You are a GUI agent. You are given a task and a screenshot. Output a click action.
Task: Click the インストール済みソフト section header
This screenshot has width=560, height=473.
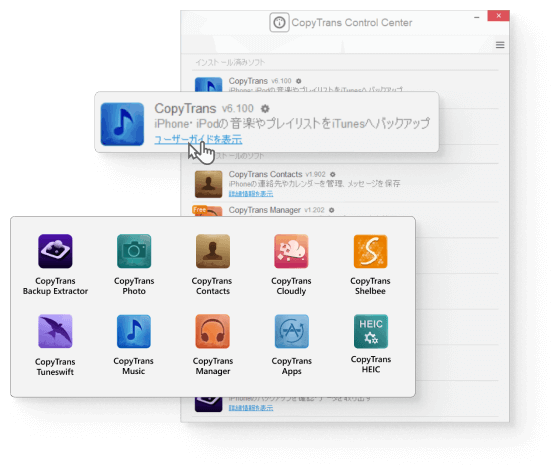(x=230, y=63)
